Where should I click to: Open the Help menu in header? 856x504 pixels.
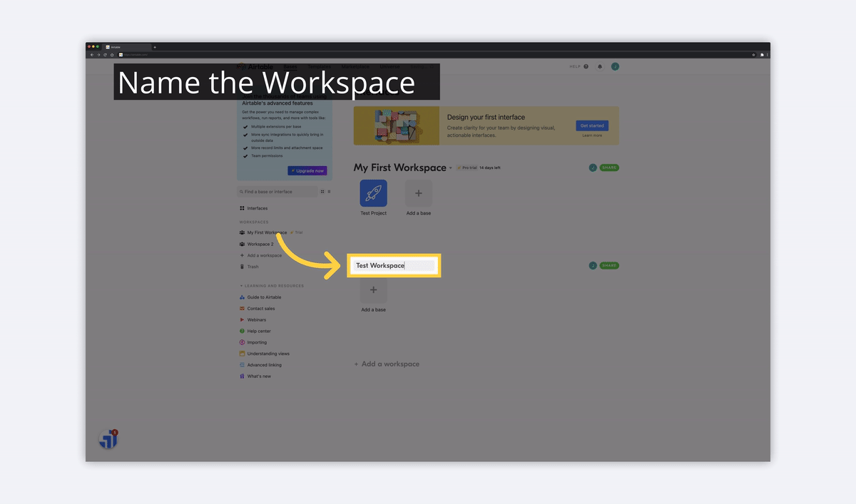[579, 66]
